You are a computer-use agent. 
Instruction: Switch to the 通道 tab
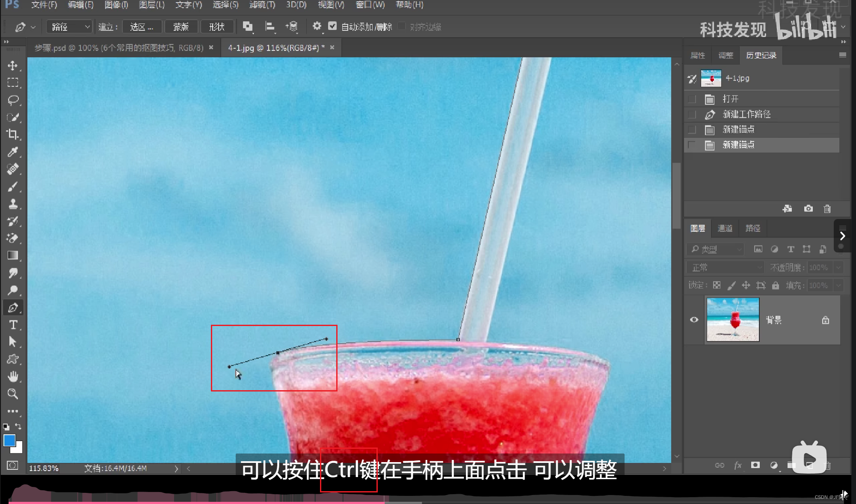click(x=725, y=228)
